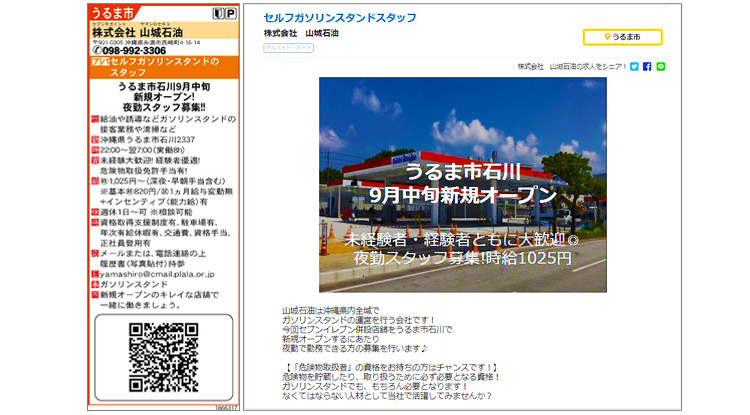Click orange セルフガソリンスタンドのスタッフ heading
The width and height of the screenshot is (750, 415).
[x=164, y=67]
